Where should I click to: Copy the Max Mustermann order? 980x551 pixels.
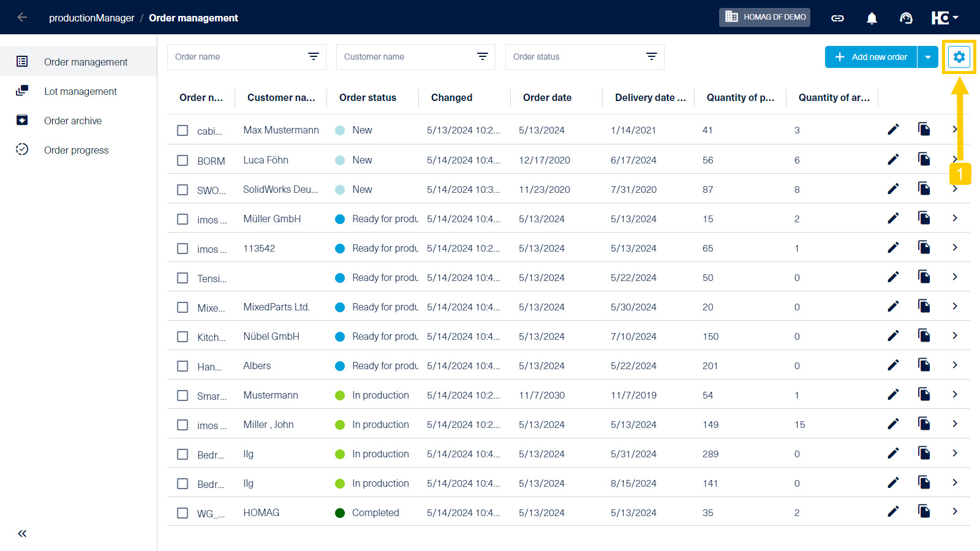coord(924,129)
